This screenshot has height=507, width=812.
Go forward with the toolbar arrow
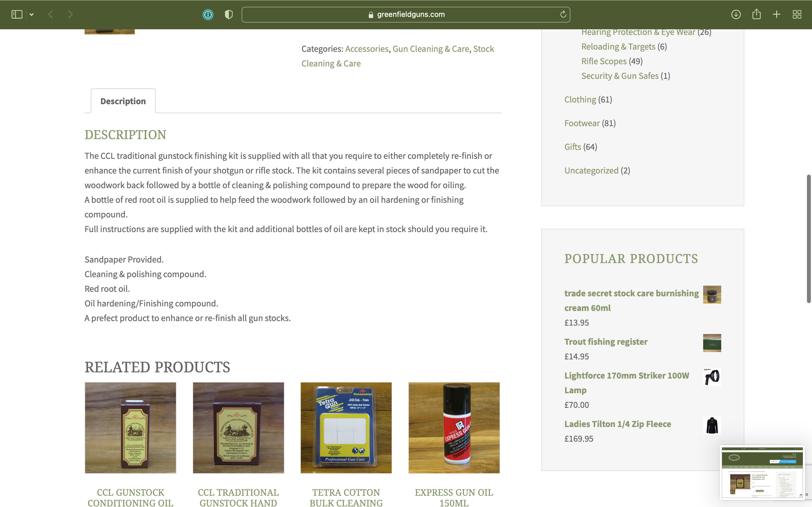70,14
